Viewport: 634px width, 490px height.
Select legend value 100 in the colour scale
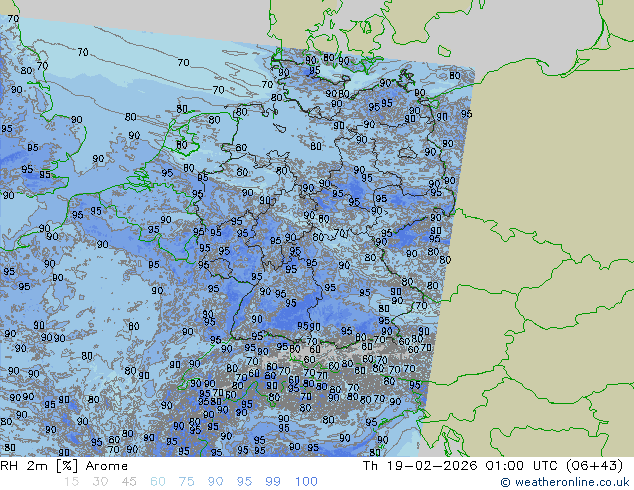click(x=306, y=482)
